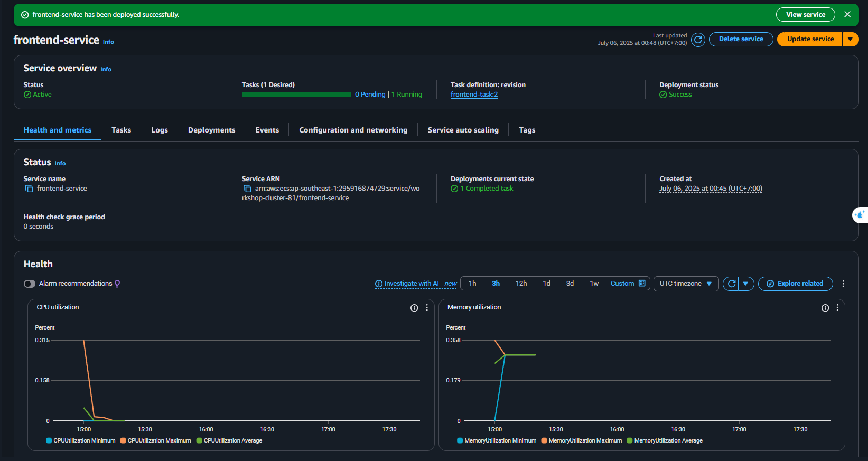Select the Health and metrics tab
The image size is (868, 461).
tap(58, 130)
